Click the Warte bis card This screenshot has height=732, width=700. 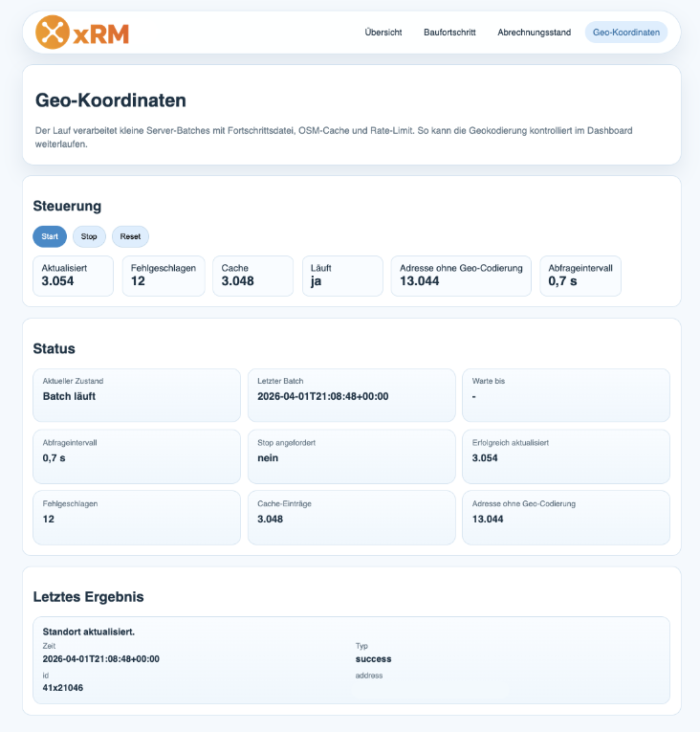[566, 395]
